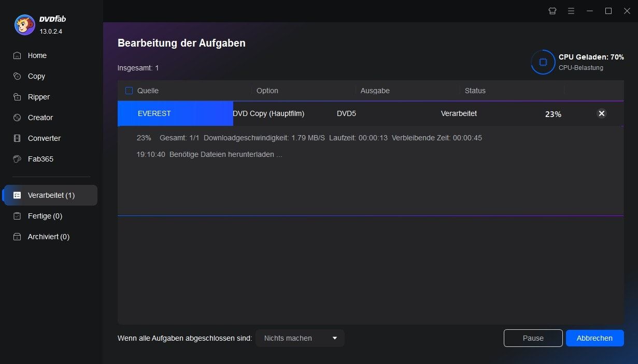This screenshot has width=638, height=364.
Task: Show Archiviert (0) task list
Action: click(x=49, y=237)
